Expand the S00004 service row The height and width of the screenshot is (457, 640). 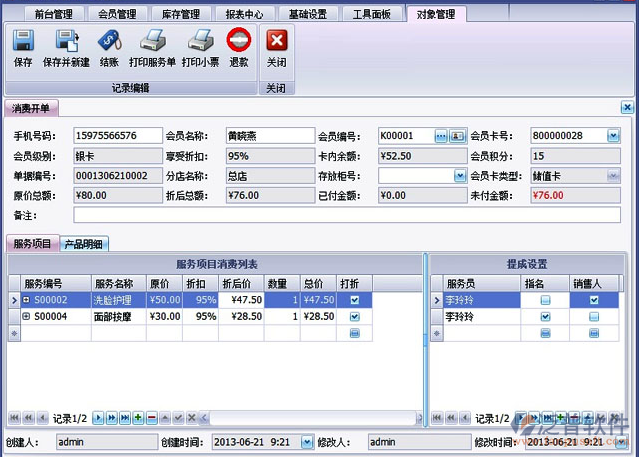pos(27,316)
